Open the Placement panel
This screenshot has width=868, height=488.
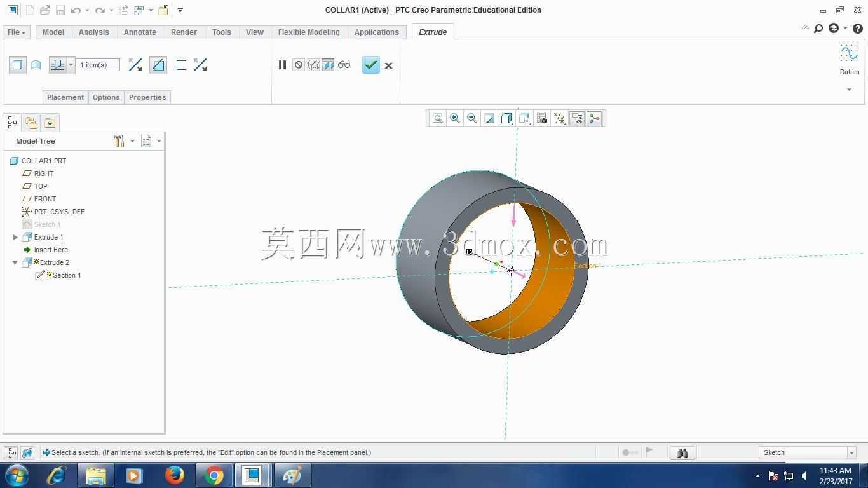65,97
